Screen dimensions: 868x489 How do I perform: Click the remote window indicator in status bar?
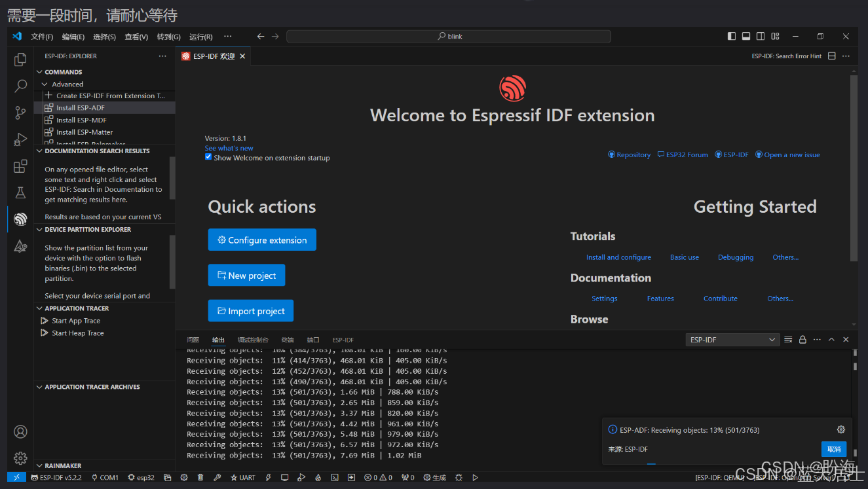click(17, 477)
